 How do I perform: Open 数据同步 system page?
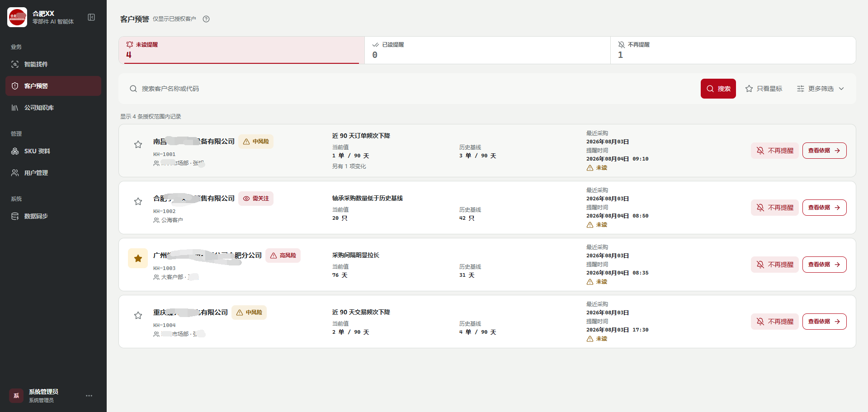coord(53,216)
